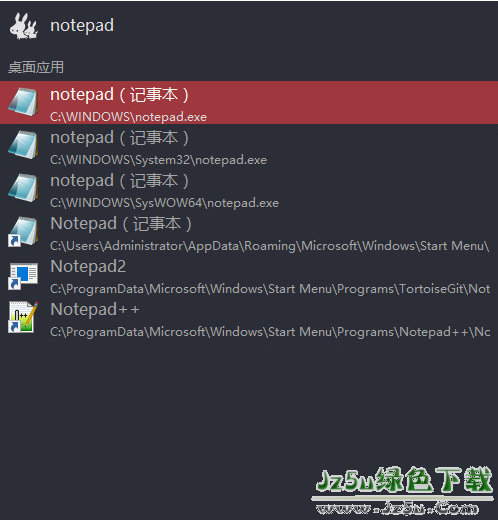Click the notepad icon for the System32 entry
The width and height of the screenshot is (498, 521).
(23, 145)
